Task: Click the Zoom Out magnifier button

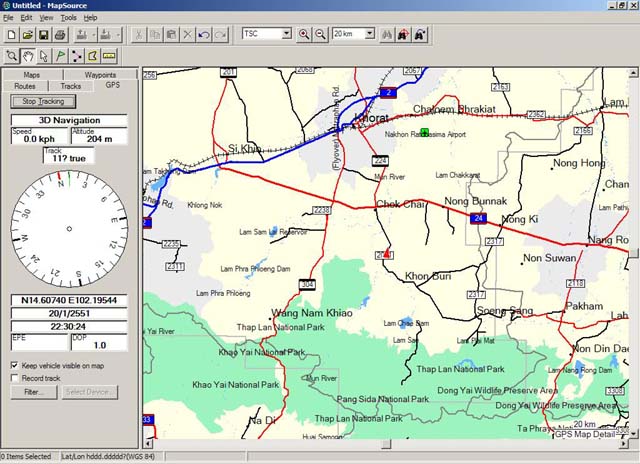Action: click(x=320, y=34)
